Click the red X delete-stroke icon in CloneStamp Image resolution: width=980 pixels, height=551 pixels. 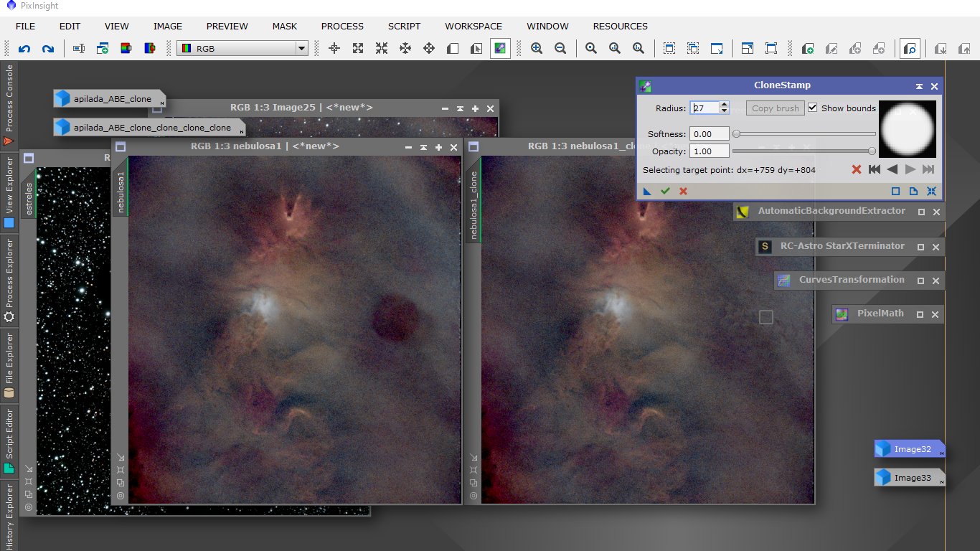857,170
